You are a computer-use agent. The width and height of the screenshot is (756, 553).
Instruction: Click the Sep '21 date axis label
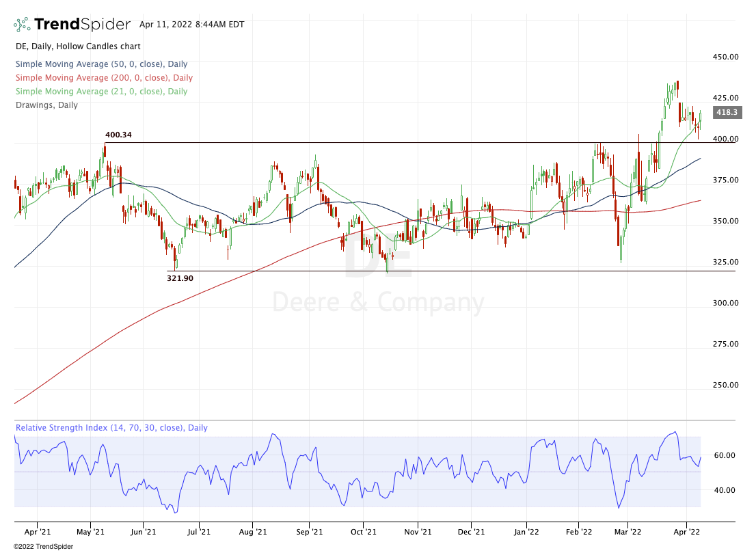310,530
